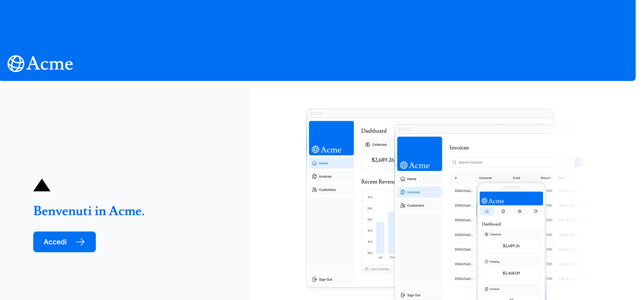
Task: Click the Acme logo in the Invoices window sidebar
Action: coord(415,165)
